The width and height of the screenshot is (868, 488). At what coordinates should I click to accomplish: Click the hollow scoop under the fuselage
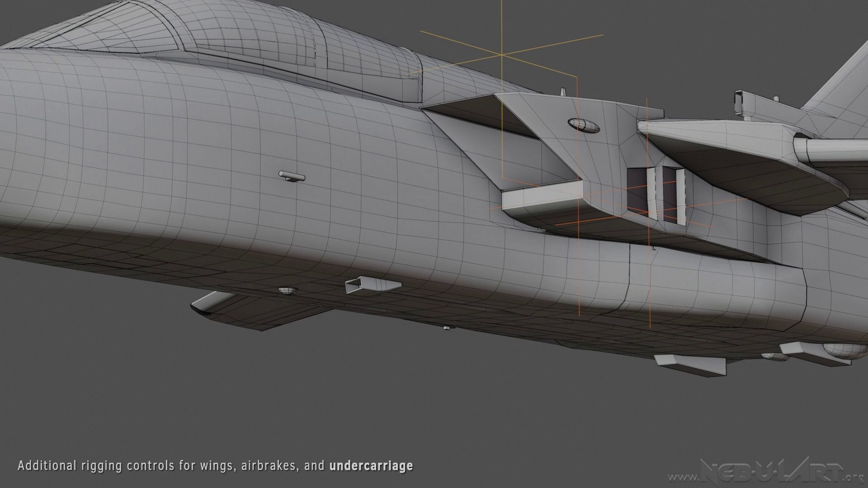pyautogui.click(x=373, y=286)
